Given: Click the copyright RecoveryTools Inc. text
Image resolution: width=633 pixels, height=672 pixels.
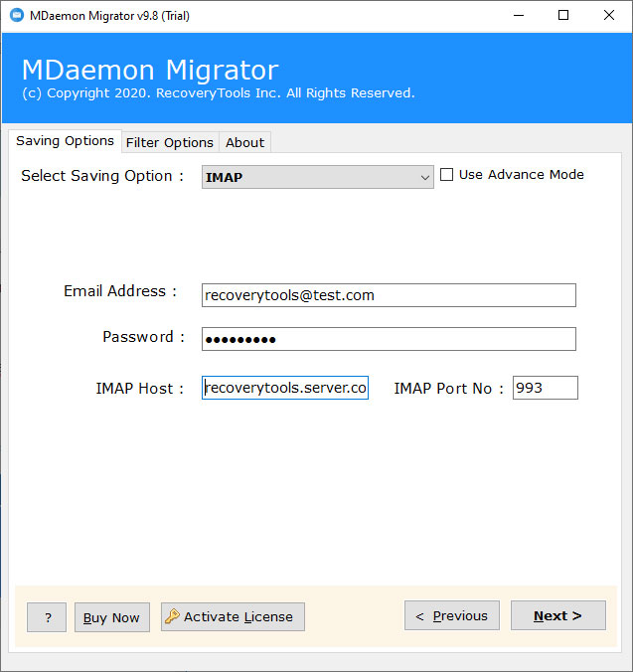Looking at the screenshot, I should click(218, 93).
